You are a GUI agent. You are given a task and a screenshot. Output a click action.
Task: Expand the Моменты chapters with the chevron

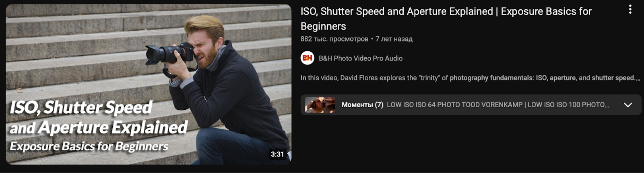tap(627, 105)
